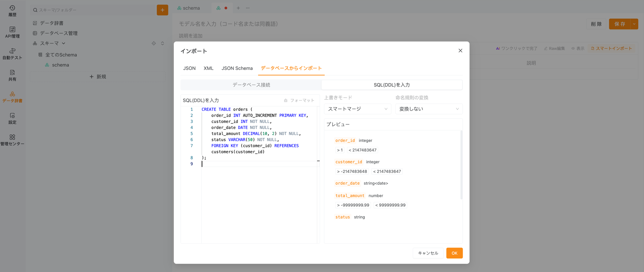Image resolution: width=644 pixels, height=272 pixels.
Task: Select 全てのSchema tree item
Action: click(x=61, y=55)
